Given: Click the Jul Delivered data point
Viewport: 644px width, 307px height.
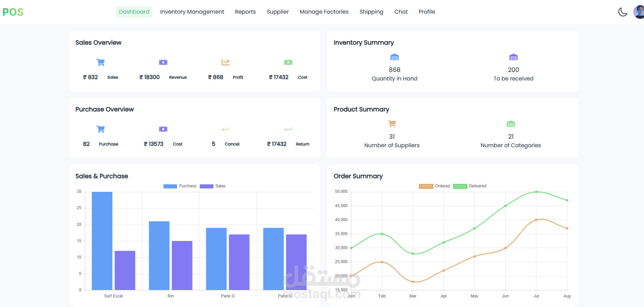Looking at the screenshot, I should pyautogui.click(x=536, y=192).
